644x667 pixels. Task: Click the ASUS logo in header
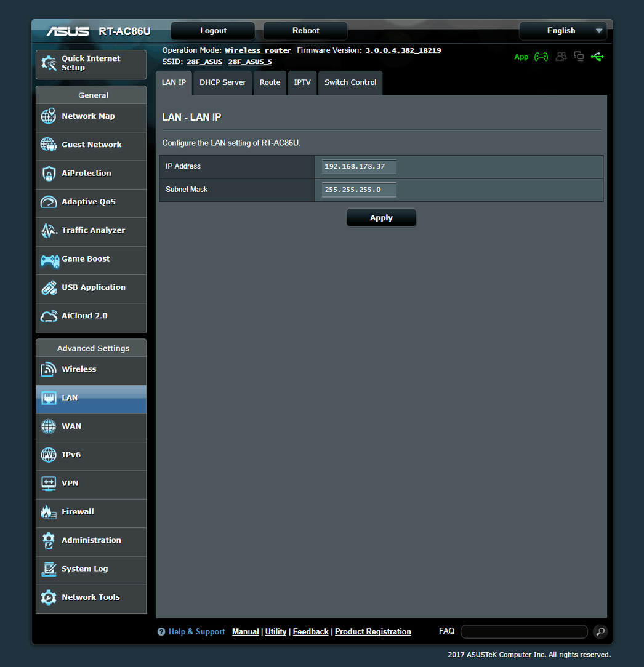pyautogui.click(x=68, y=31)
